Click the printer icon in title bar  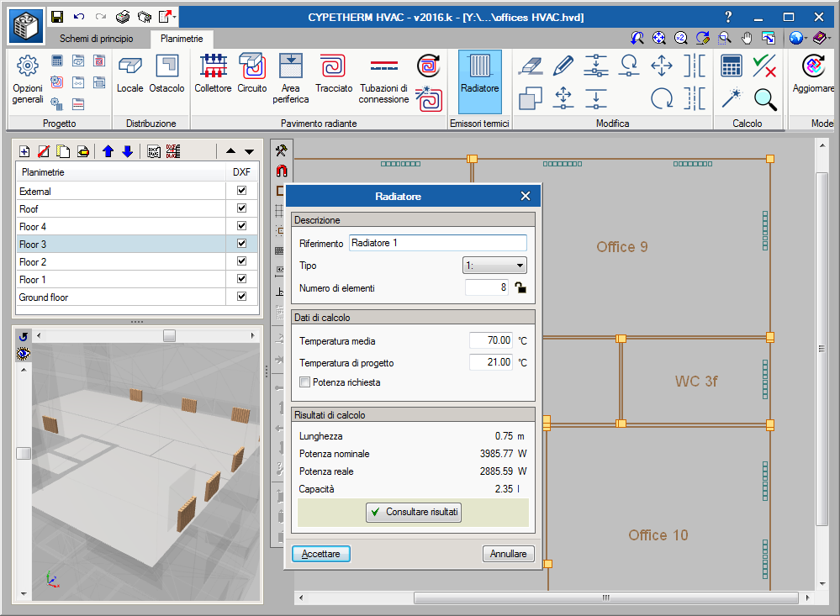[x=123, y=17]
